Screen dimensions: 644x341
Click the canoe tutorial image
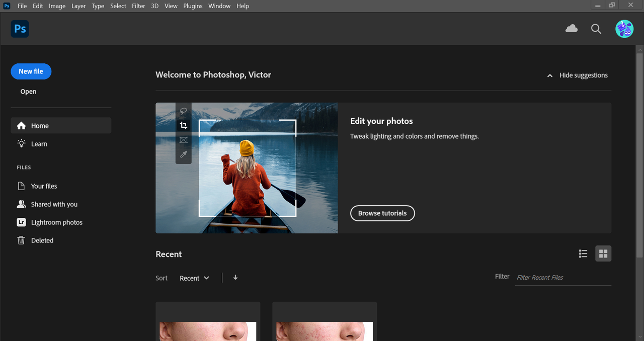247,168
